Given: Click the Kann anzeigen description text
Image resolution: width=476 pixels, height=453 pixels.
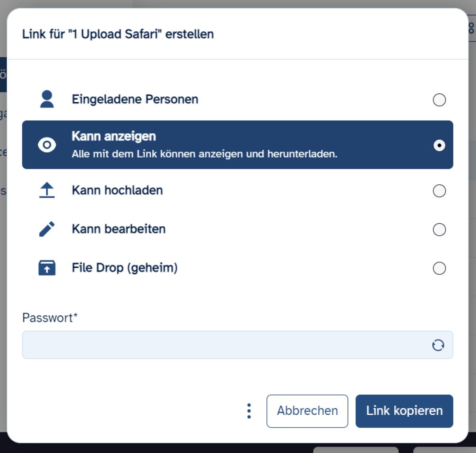Looking at the screenshot, I should tap(205, 154).
